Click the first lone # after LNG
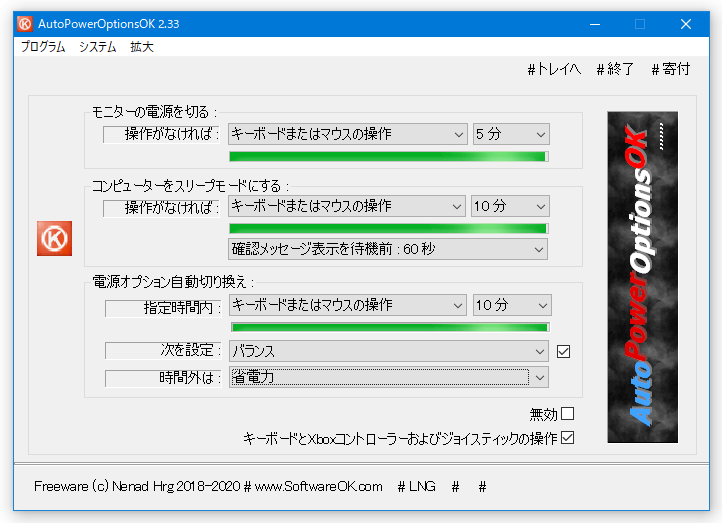Image resolution: width=722 pixels, height=523 pixels. point(455,487)
